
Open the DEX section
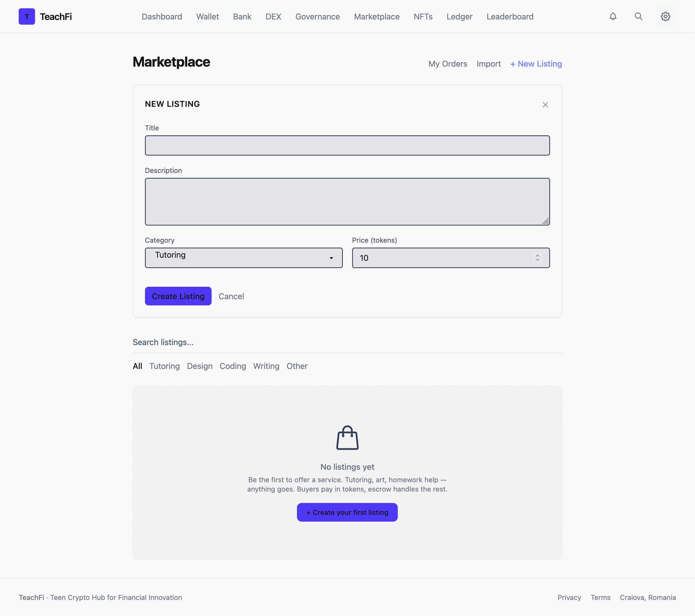pyautogui.click(x=273, y=16)
